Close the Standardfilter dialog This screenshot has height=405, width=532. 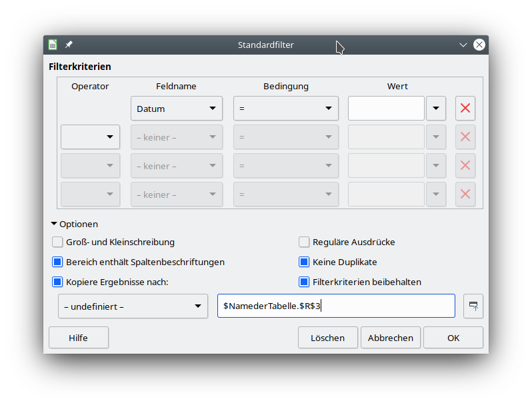pos(479,45)
